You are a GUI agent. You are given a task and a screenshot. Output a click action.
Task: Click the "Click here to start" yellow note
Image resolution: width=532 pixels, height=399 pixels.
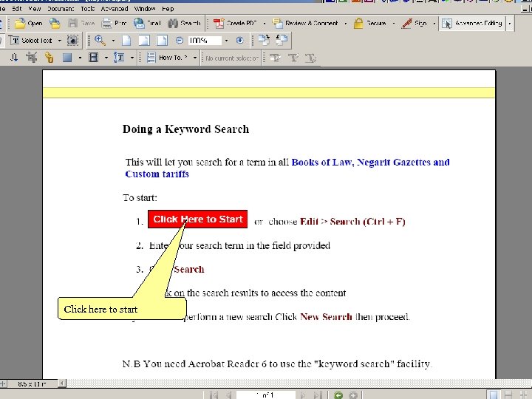pyautogui.click(x=122, y=309)
